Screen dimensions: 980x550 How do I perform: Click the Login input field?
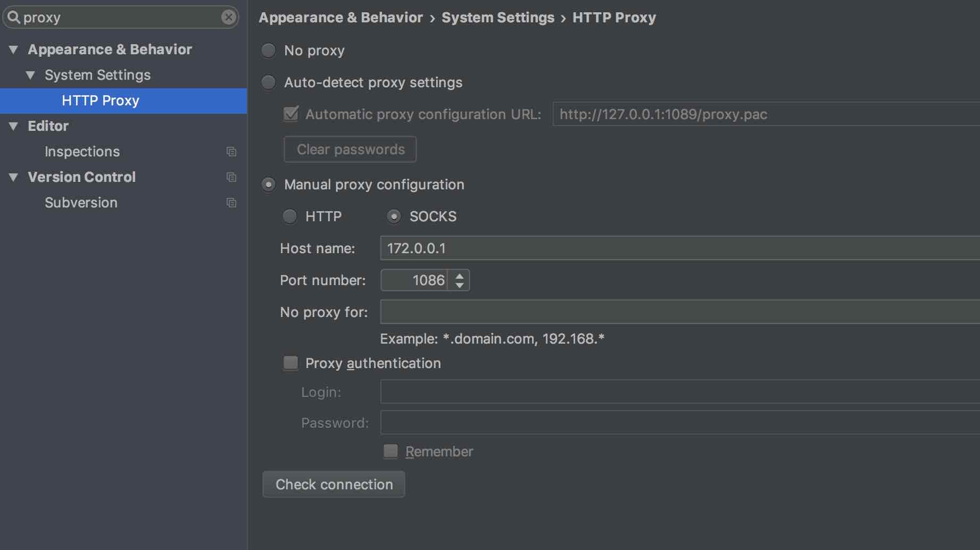680,392
